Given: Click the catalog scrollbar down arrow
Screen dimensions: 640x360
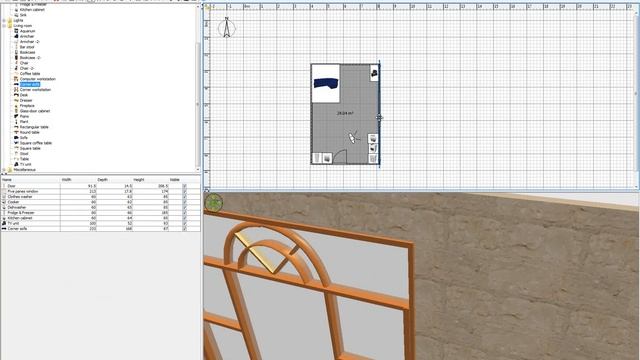Looking at the screenshot, I should click(198, 170).
